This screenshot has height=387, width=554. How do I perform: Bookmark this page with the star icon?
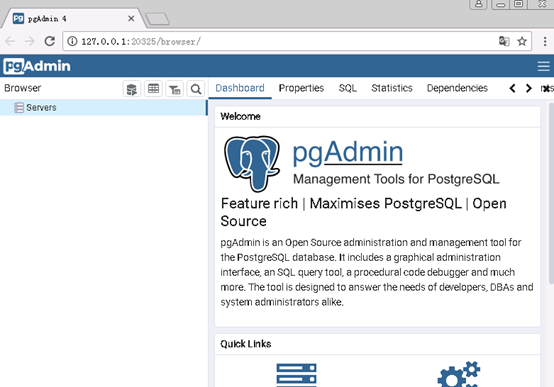522,41
